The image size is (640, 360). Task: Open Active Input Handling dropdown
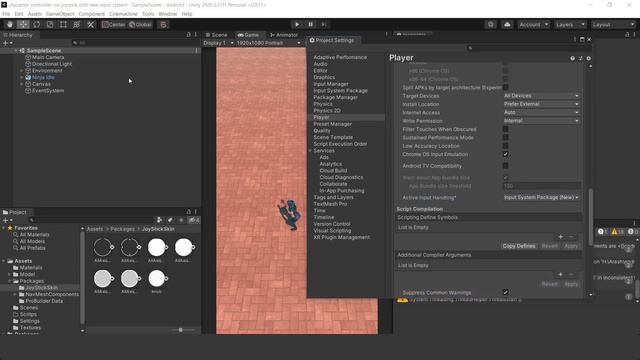[x=541, y=197]
